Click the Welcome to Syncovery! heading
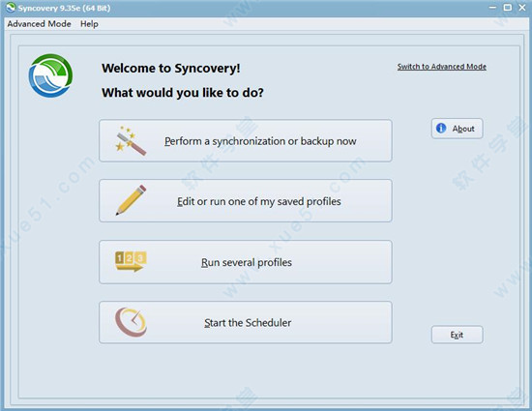 [x=171, y=68]
